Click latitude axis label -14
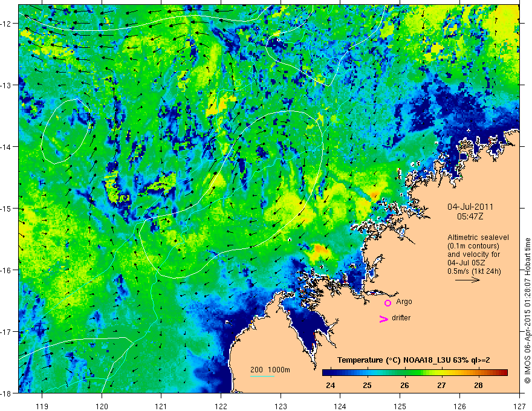This screenshot has width=532, height=411. (6, 147)
